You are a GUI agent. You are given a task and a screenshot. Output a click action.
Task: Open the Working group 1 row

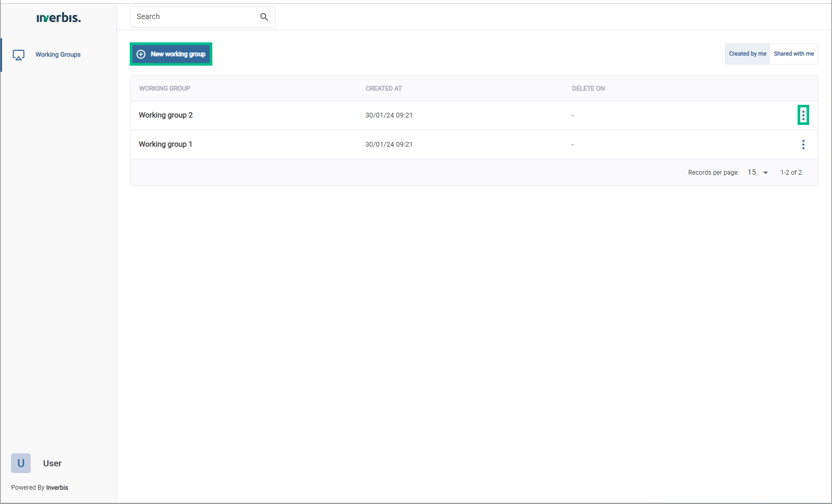pos(165,145)
